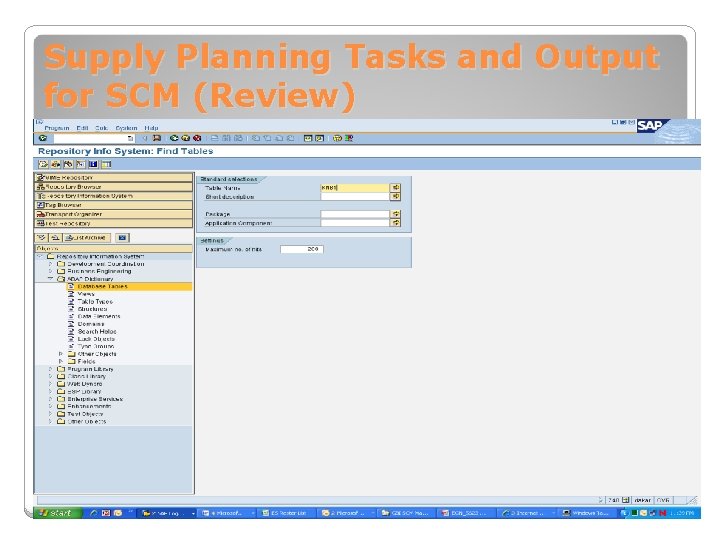720x540 pixels.
Task: Click the Help (question mark) icon
Action: point(338,138)
